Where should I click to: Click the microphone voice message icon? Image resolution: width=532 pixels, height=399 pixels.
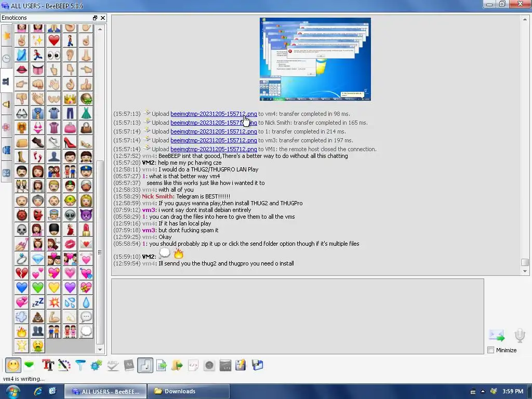click(x=520, y=336)
